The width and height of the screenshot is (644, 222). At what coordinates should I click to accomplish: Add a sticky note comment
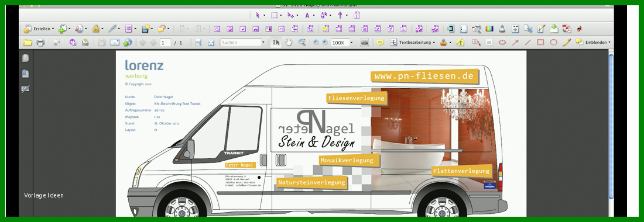380,42
